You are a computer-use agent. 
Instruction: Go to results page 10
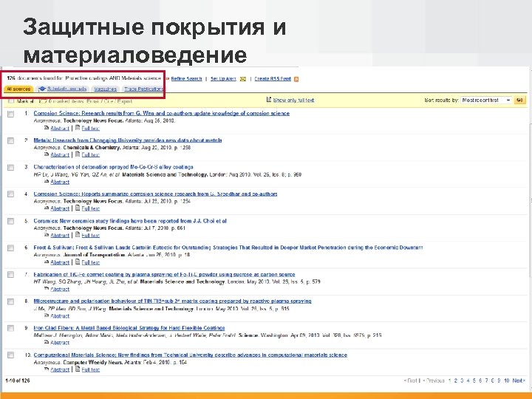pyautogui.click(x=507, y=381)
